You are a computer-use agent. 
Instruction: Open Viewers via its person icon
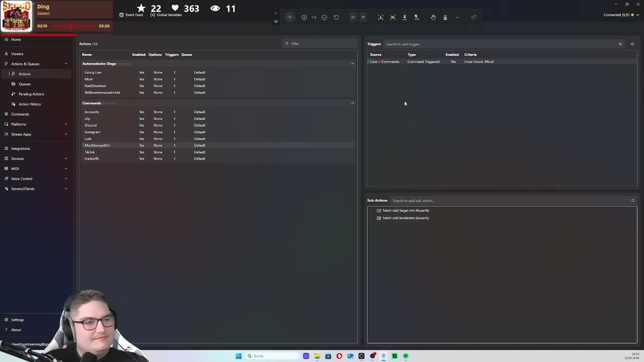[6, 54]
